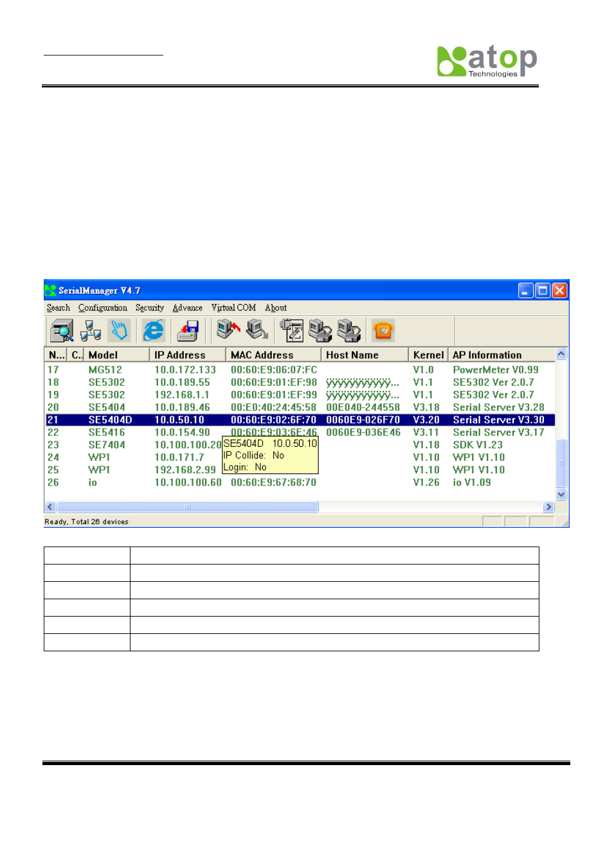Image resolution: width=614 pixels, height=868 pixels.
Task: Click the horizontal scrollbar left arrow
Action: click(50, 507)
